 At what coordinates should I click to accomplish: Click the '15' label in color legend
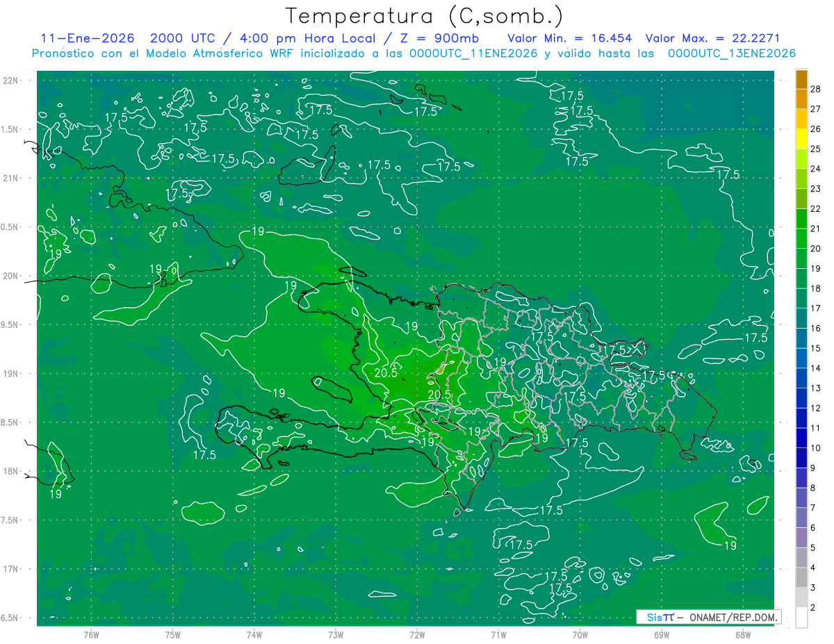pyautogui.click(x=815, y=348)
